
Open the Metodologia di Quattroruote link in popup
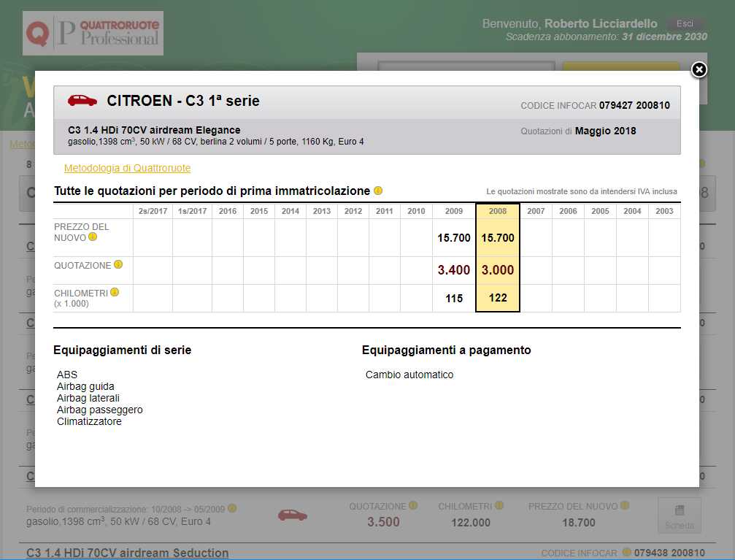[x=128, y=168]
